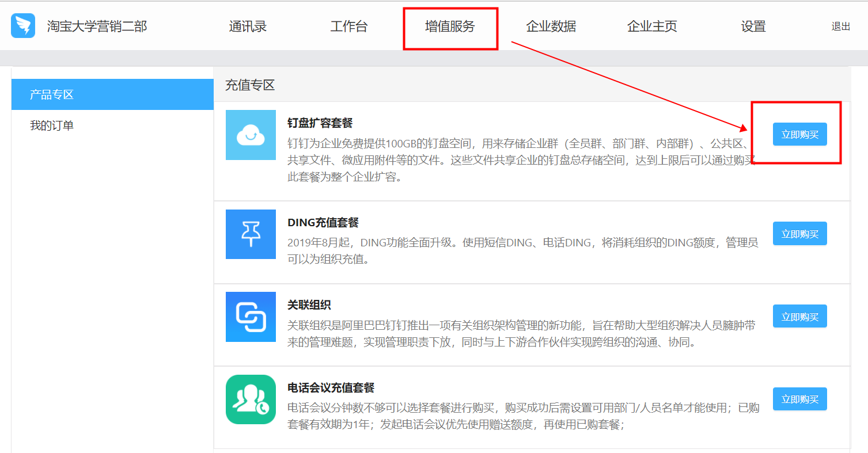Click the 充值专区 section header
Viewport: 868px width, 453px height.
pyautogui.click(x=250, y=85)
